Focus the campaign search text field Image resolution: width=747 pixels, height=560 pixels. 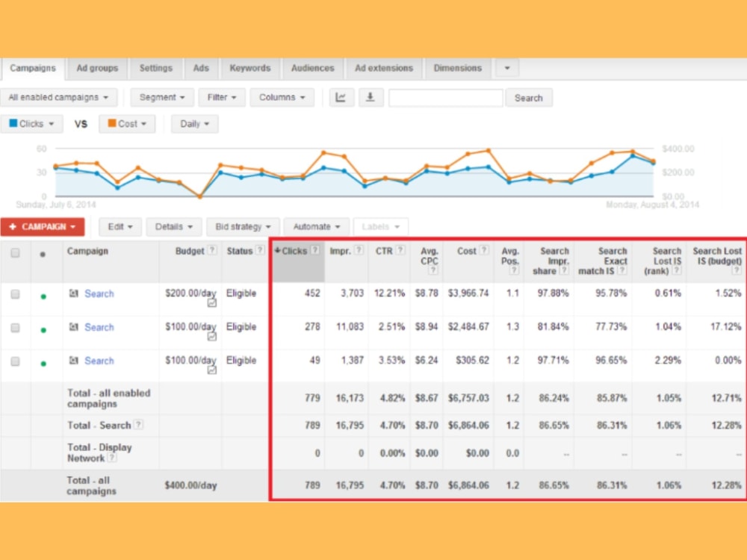[x=445, y=98]
